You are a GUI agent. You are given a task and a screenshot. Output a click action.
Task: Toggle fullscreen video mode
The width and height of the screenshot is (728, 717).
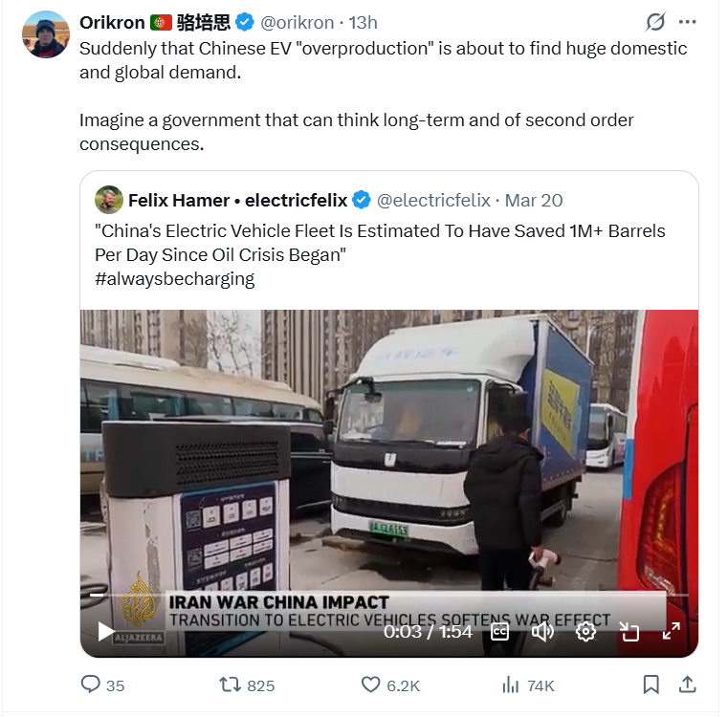672,631
